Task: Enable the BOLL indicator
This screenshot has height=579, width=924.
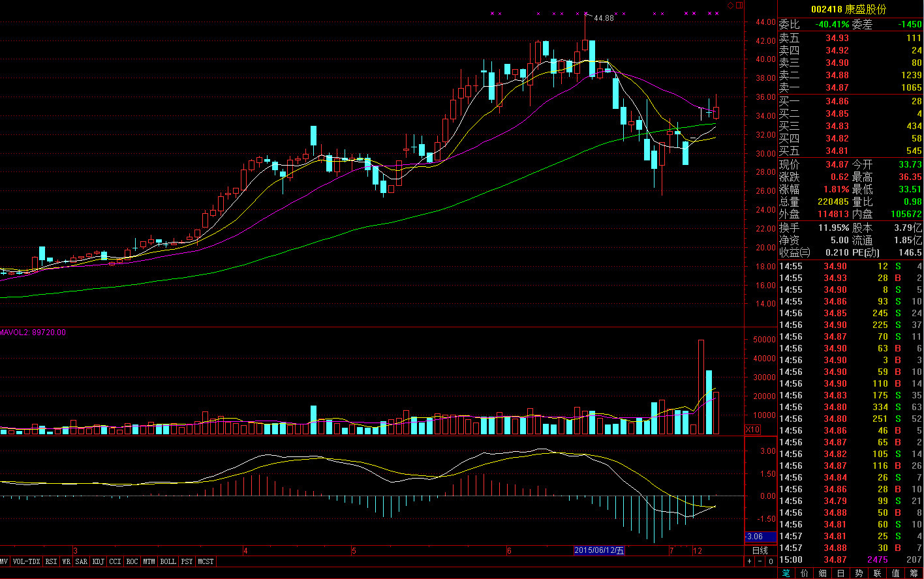Action: tap(168, 561)
